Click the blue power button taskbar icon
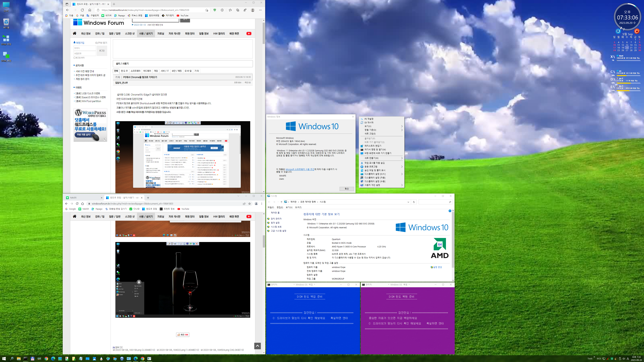Image resolution: width=644 pixels, height=362 pixels. pos(122,358)
